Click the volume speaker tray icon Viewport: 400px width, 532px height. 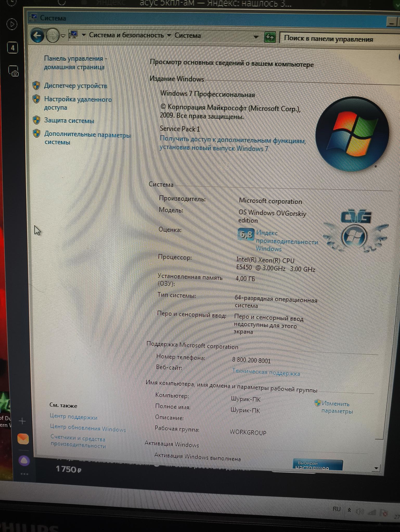coord(360,512)
